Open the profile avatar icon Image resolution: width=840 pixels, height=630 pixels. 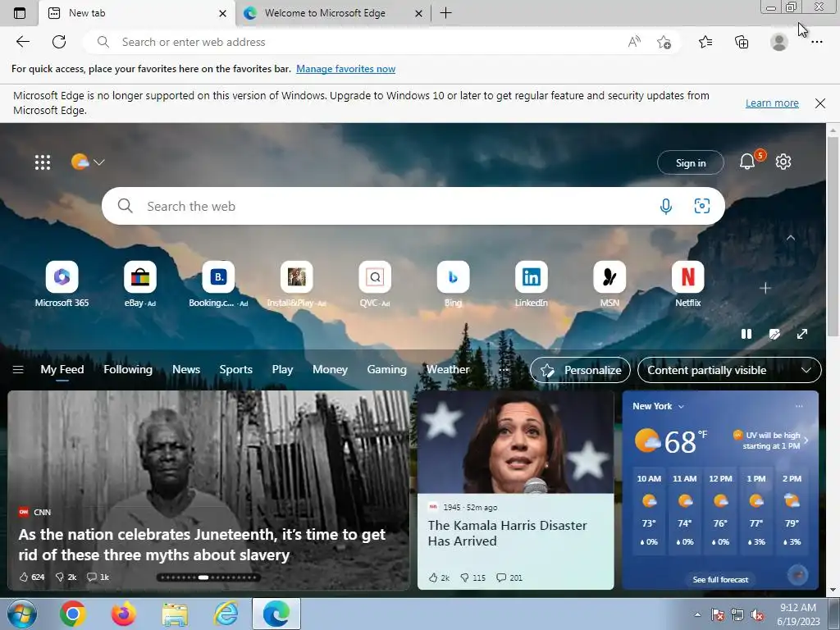point(779,42)
